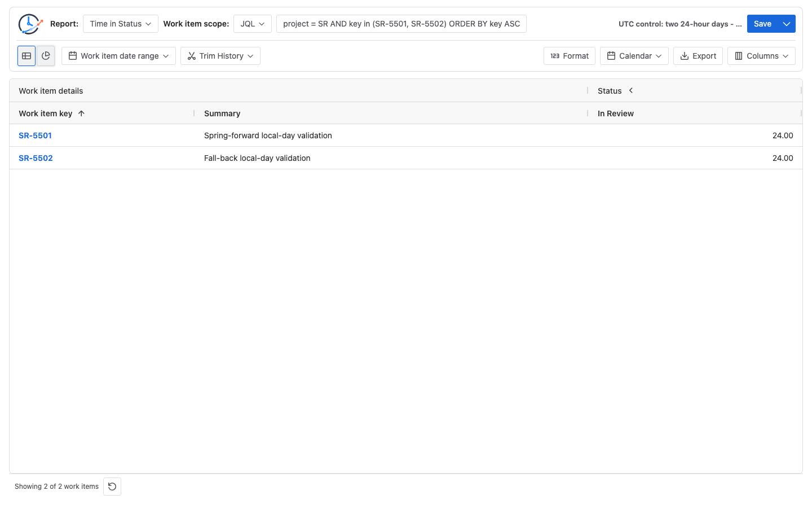Open the Calendar menu

[x=634, y=56]
